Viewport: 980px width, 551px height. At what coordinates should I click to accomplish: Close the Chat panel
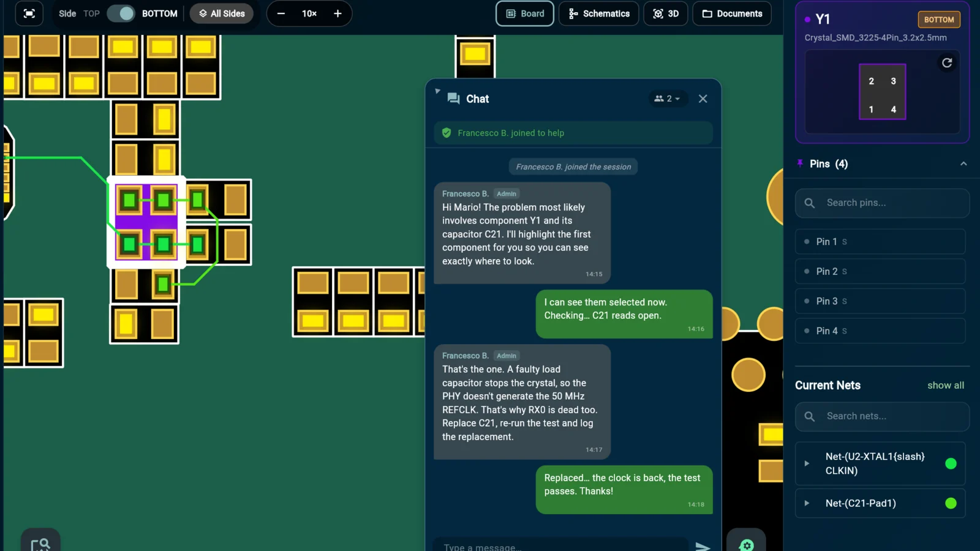point(703,99)
